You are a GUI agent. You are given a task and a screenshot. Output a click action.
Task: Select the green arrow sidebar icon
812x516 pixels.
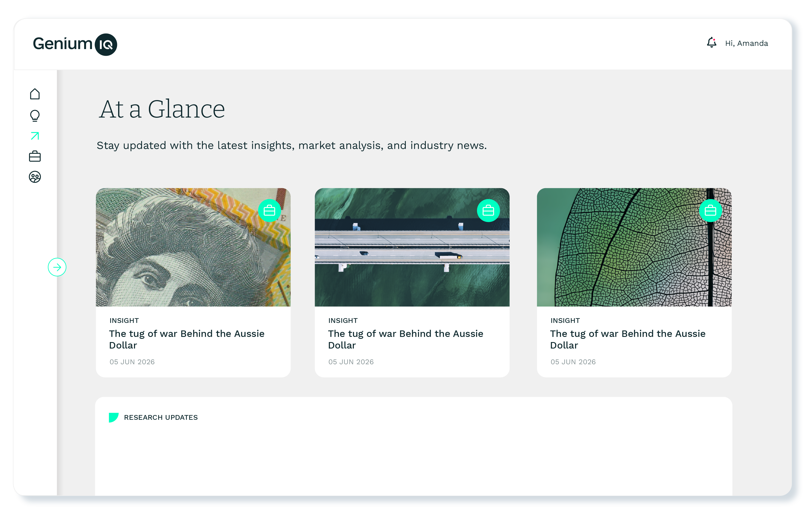tap(35, 136)
